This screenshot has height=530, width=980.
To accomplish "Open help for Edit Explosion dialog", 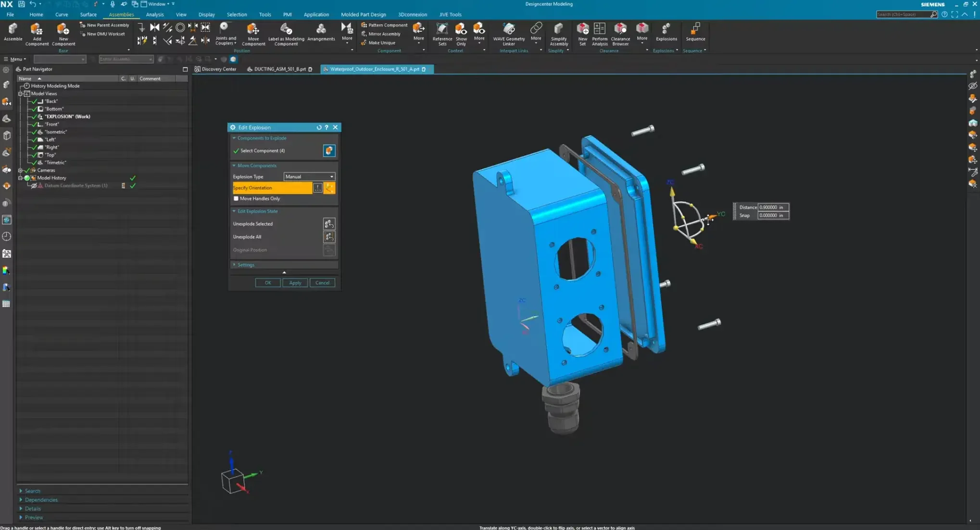I will 327,127.
